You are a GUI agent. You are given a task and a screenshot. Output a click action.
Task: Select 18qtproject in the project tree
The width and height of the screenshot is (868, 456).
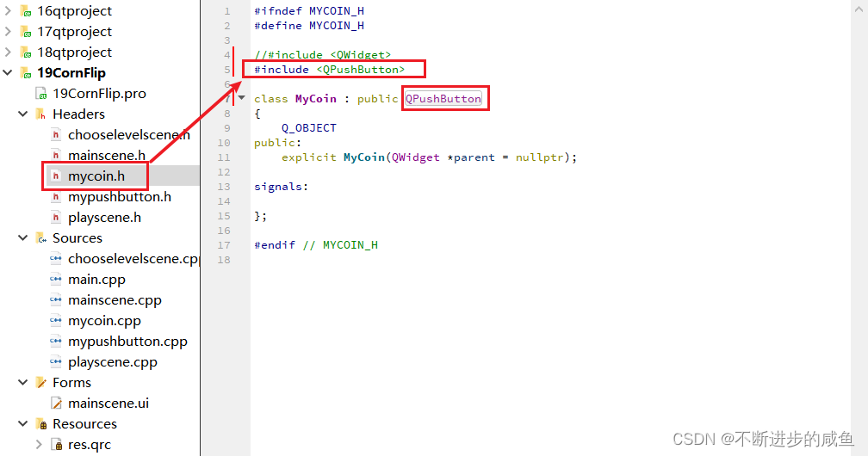tap(74, 52)
